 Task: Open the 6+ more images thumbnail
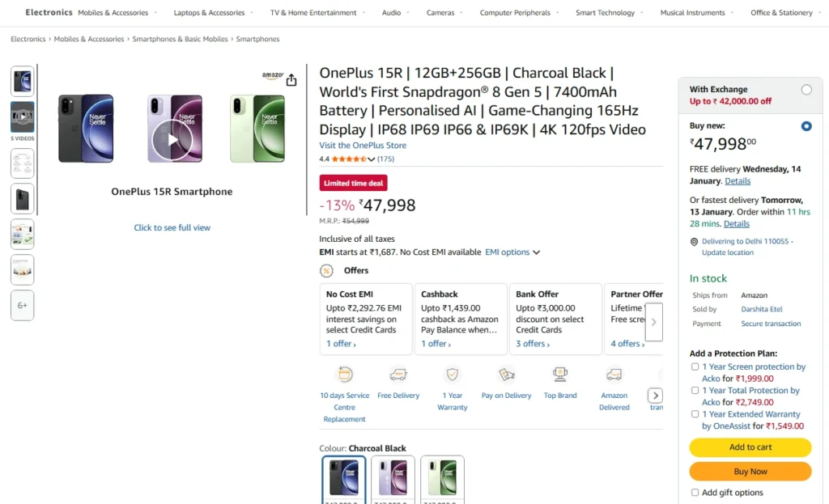click(23, 305)
